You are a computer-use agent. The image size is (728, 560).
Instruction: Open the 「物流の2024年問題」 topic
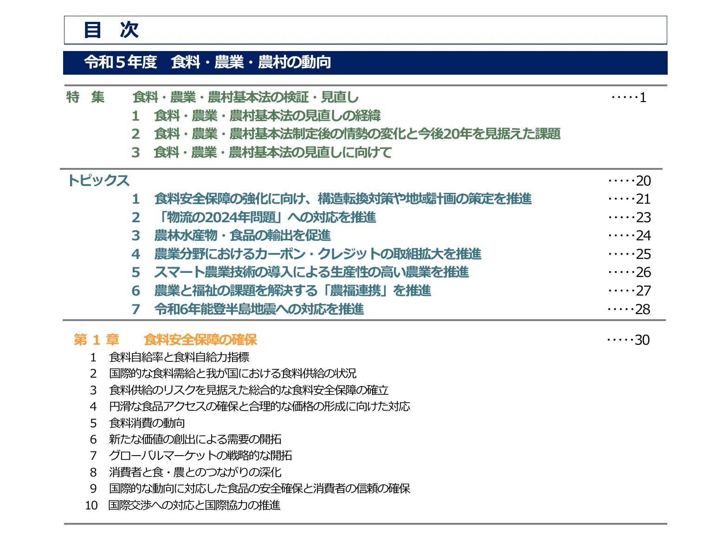pyautogui.click(x=265, y=217)
